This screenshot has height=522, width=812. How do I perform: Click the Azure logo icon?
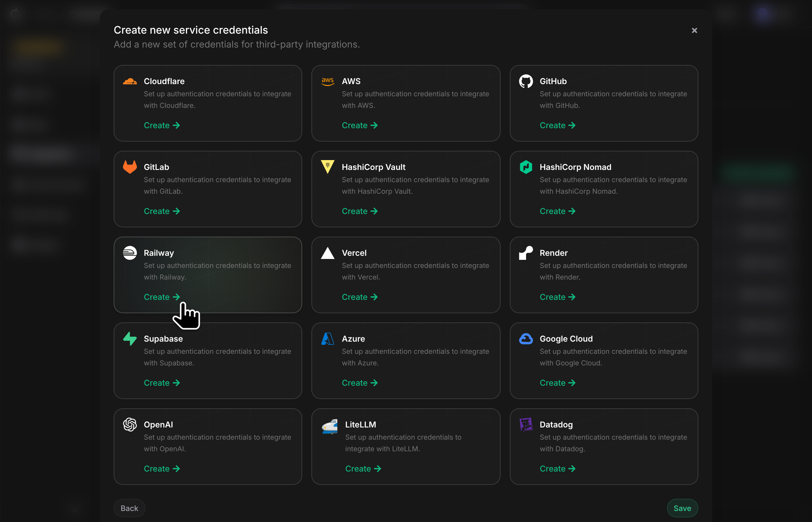click(328, 339)
